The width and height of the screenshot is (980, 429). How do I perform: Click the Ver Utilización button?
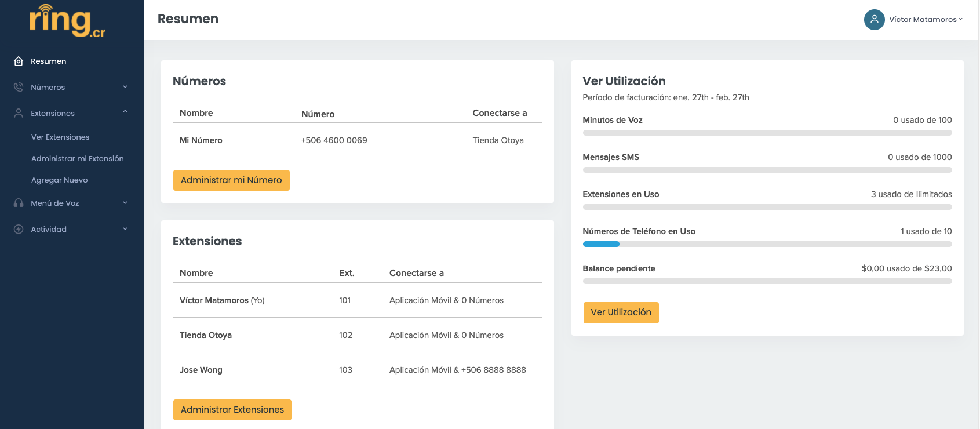(x=621, y=312)
